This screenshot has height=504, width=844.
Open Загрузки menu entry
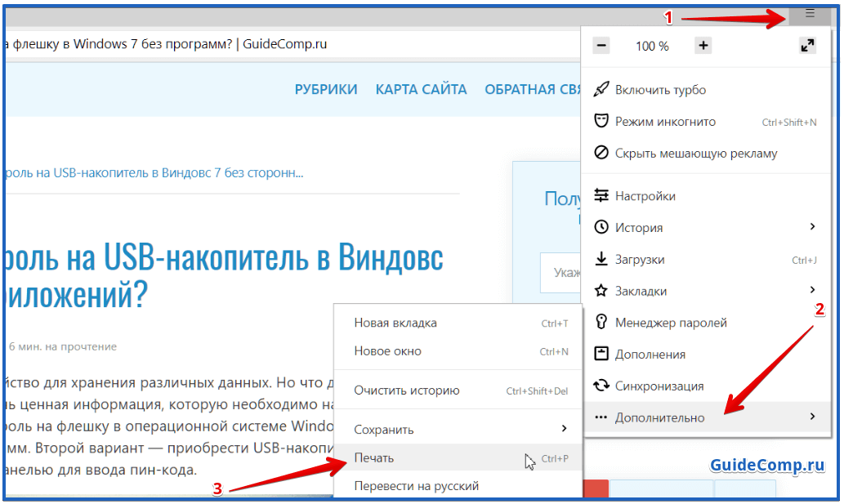coord(707,259)
